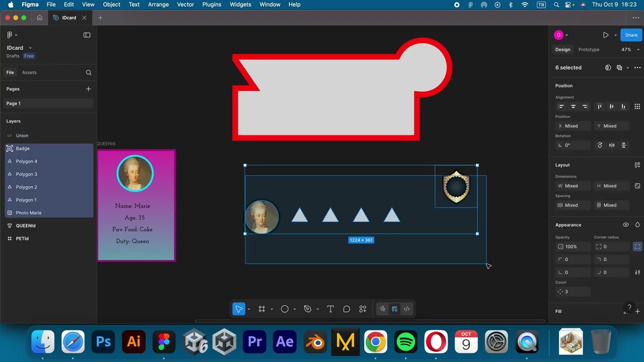Go to Figma home icon

(x=39, y=18)
